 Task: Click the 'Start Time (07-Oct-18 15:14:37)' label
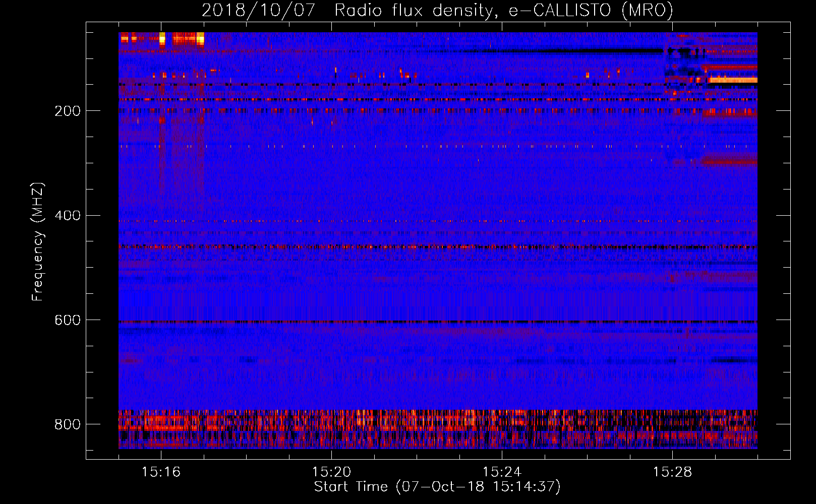pyautogui.click(x=437, y=487)
